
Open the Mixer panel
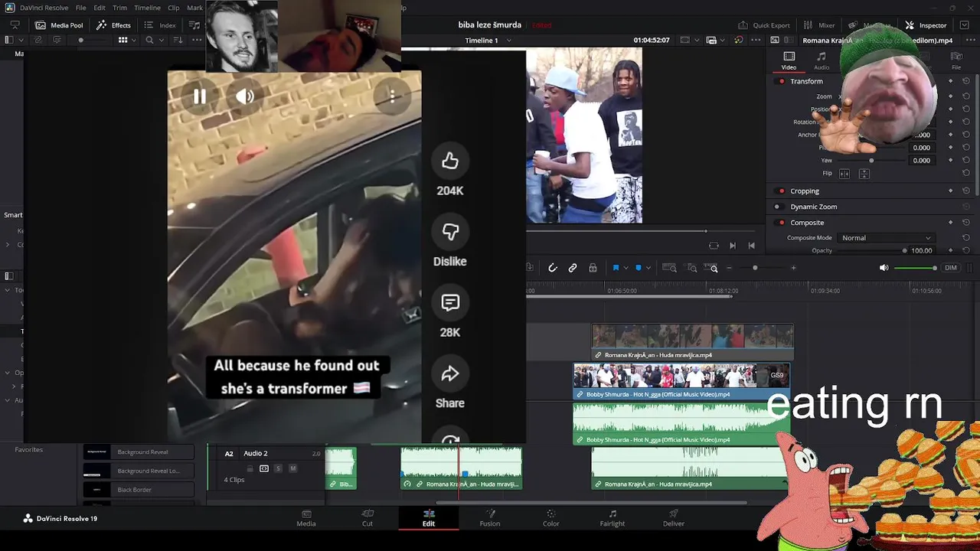819,25
